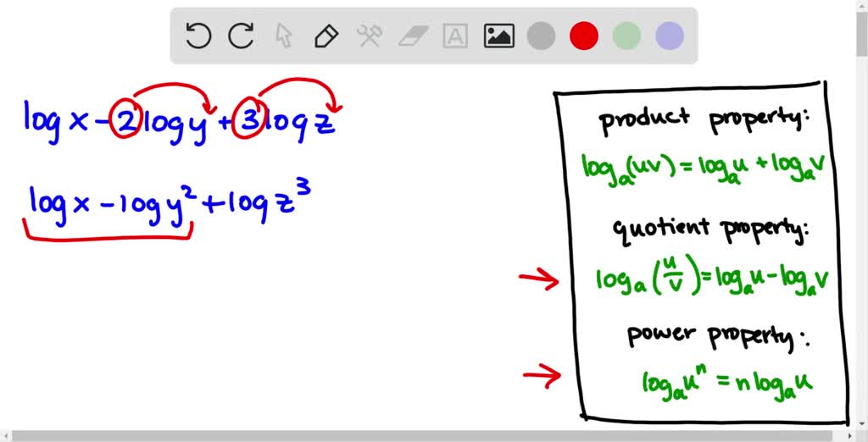Click the "power property:" heading
The height and width of the screenshot is (442, 868).
pos(717,335)
